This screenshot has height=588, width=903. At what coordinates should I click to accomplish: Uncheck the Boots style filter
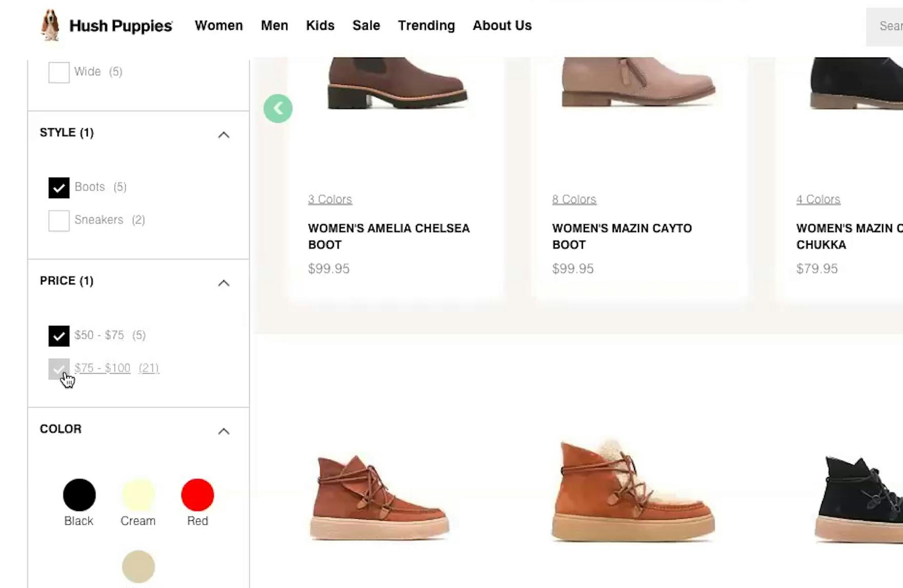click(x=59, y=188)
